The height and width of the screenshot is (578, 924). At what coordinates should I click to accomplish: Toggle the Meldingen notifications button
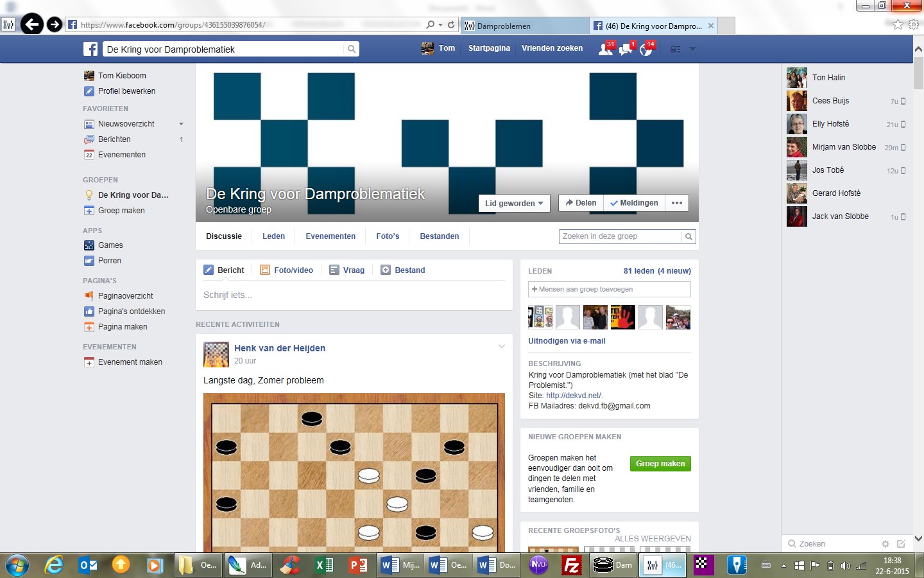tap(634, 203)
